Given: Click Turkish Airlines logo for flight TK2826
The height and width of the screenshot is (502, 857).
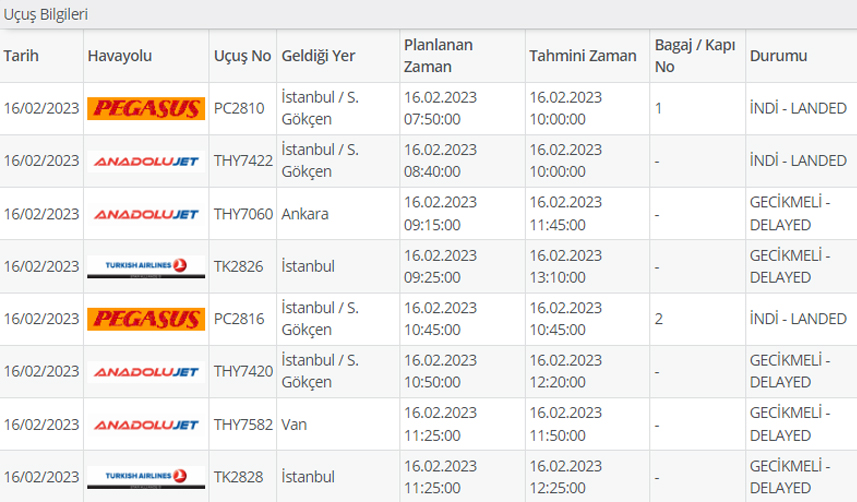Looking at the screenshot, I should [x=144, y=266].
